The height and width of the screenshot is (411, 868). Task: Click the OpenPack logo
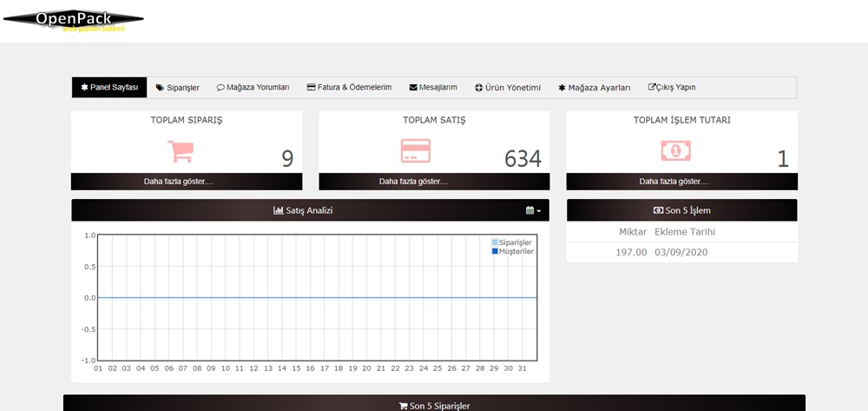pos(73,19)
